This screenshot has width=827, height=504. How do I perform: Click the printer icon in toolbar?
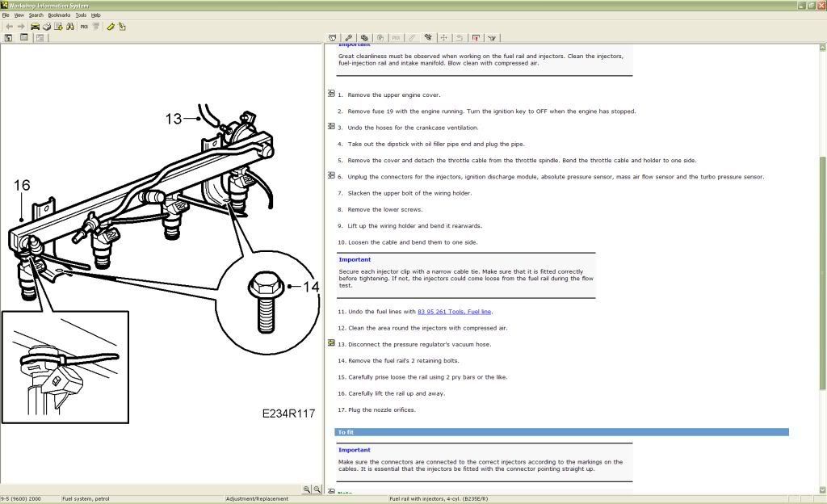click(x=47, y=27)
